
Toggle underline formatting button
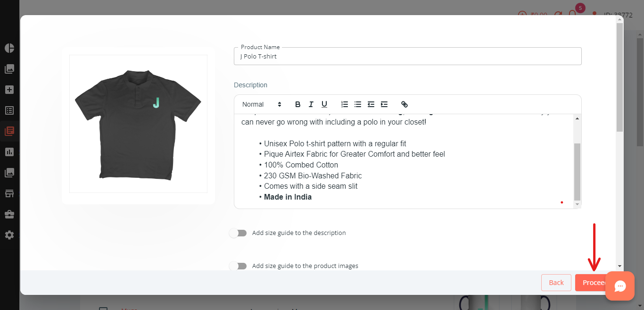(324, 104)
